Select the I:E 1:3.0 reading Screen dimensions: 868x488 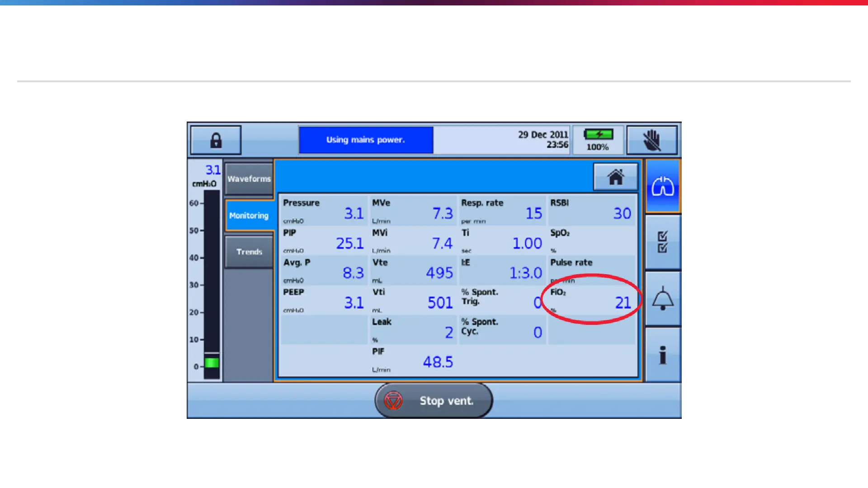502,271
